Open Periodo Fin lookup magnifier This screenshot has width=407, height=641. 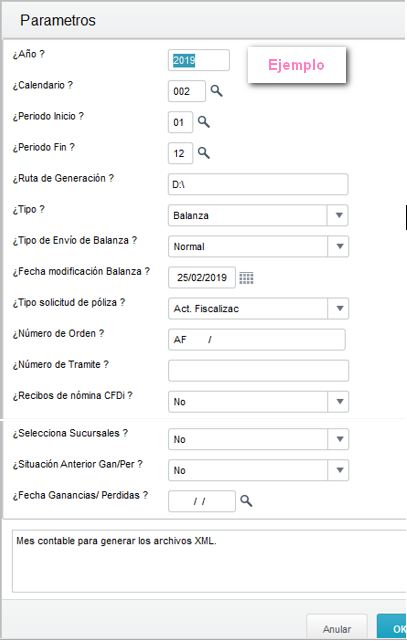[x=204, y=153]
